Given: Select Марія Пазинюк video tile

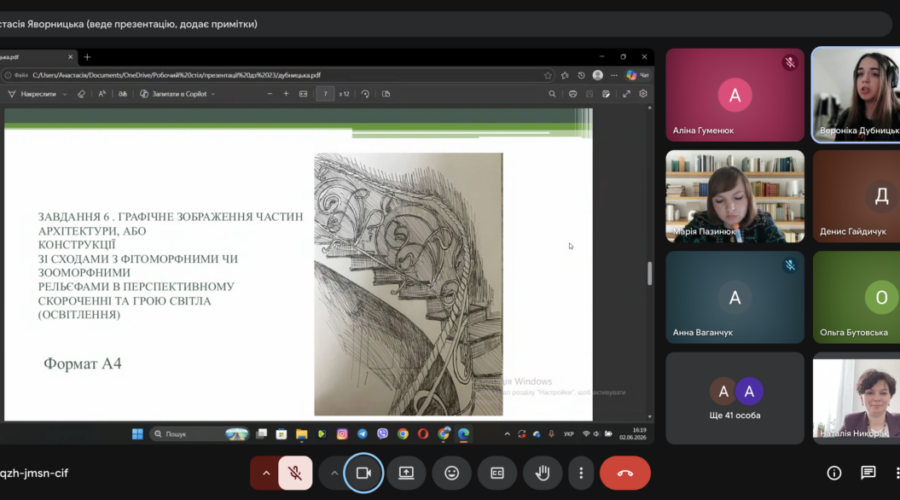Looking at the screenshot, I should (735, 196).
